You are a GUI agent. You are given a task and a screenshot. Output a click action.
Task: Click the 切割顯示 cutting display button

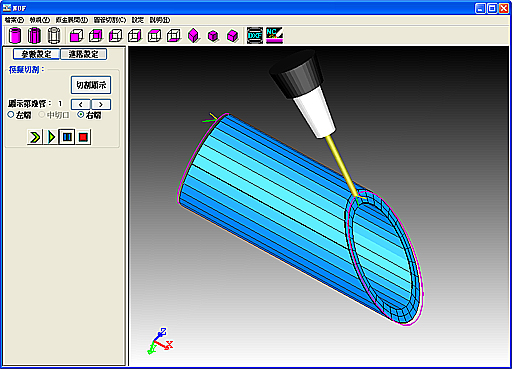click(91, 85)
